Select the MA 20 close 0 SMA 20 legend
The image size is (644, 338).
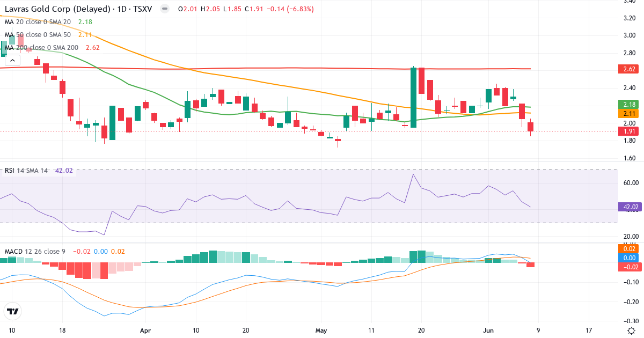[37, 22]
